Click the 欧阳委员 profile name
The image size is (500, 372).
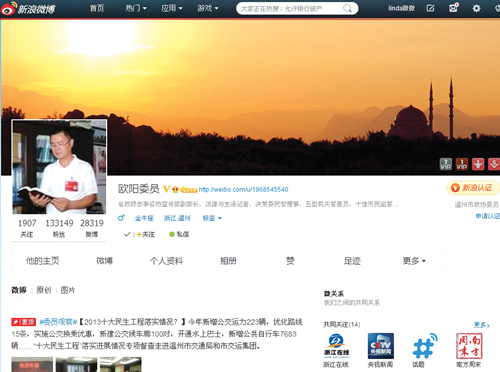(139, 189)
